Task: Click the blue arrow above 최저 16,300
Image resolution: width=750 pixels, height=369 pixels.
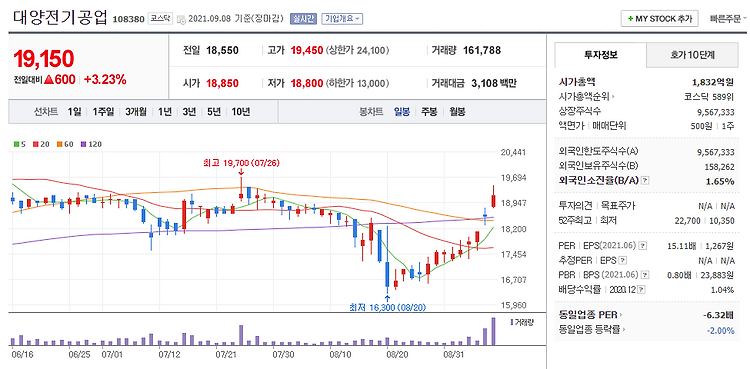Action: 386,299
